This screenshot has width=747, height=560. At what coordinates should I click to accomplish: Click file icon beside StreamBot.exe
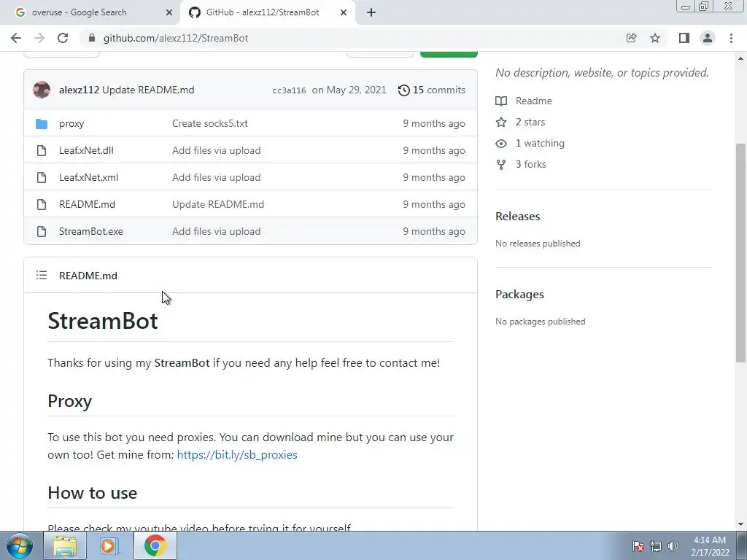coord(42,231)
